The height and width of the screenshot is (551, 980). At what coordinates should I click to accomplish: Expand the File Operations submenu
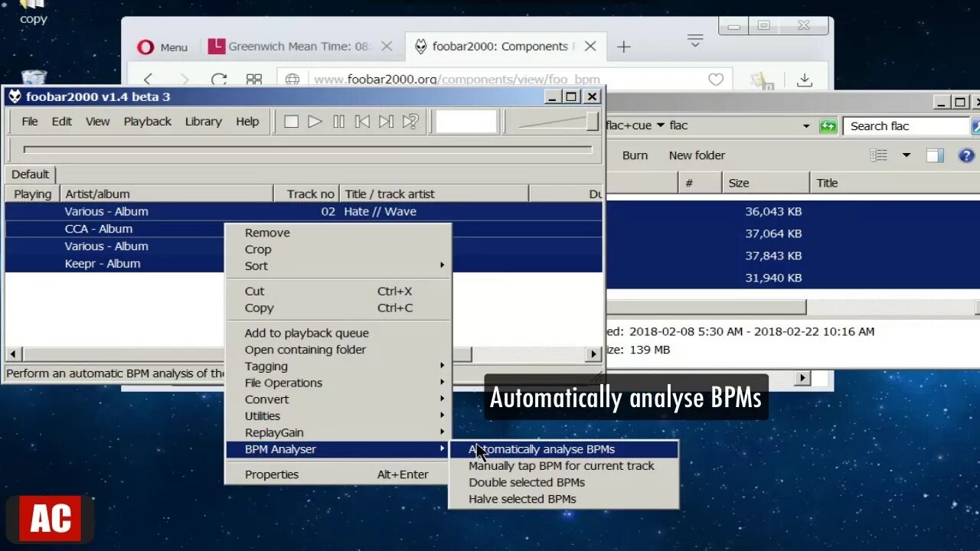point(338,383)
